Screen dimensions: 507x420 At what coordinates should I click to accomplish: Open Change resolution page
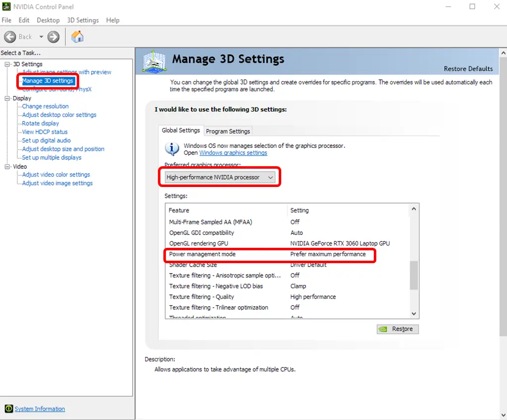tap(45, 106)
